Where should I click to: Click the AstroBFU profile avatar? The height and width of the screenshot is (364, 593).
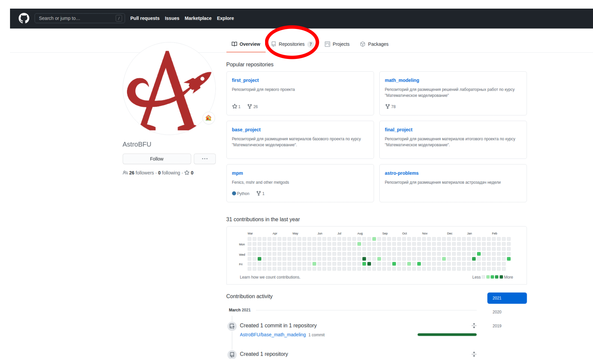pos(169,89)
